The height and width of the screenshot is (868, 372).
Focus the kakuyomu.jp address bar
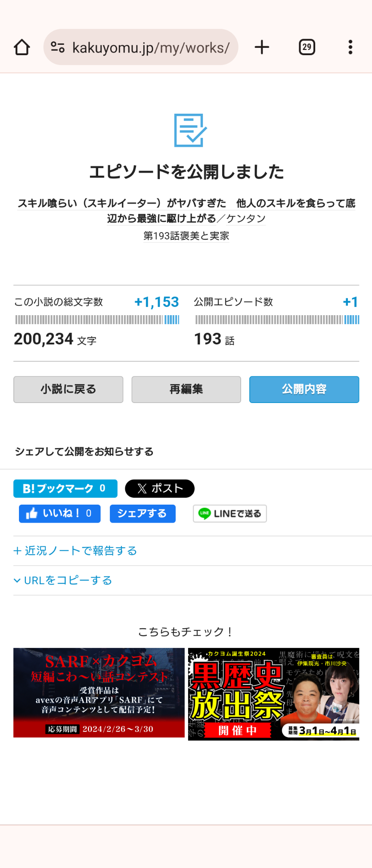tap(151, 47)
